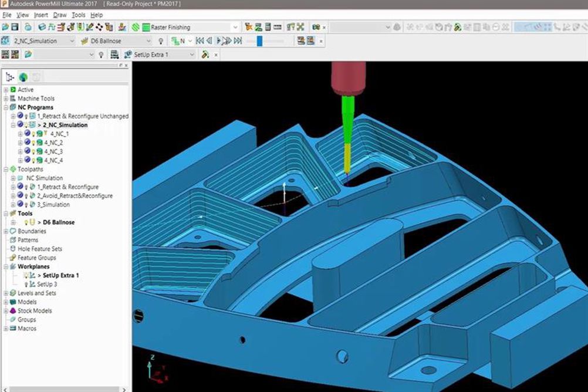Click the first simulation display icon after the speed slider
Viewport: 588px width, 392px height.
(301, 41)
